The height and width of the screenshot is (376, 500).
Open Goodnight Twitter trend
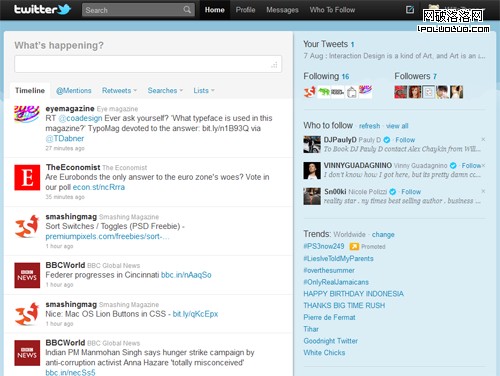click(330, 341)
